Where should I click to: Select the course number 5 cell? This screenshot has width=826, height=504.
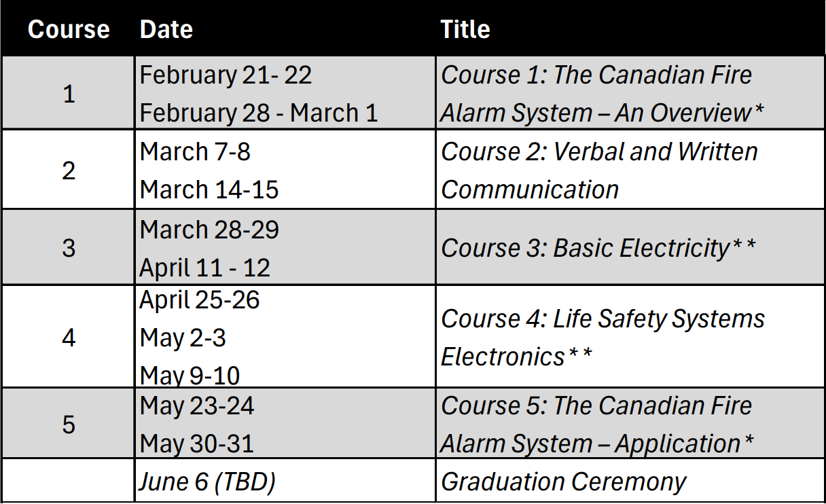click(x=69, y=425)
